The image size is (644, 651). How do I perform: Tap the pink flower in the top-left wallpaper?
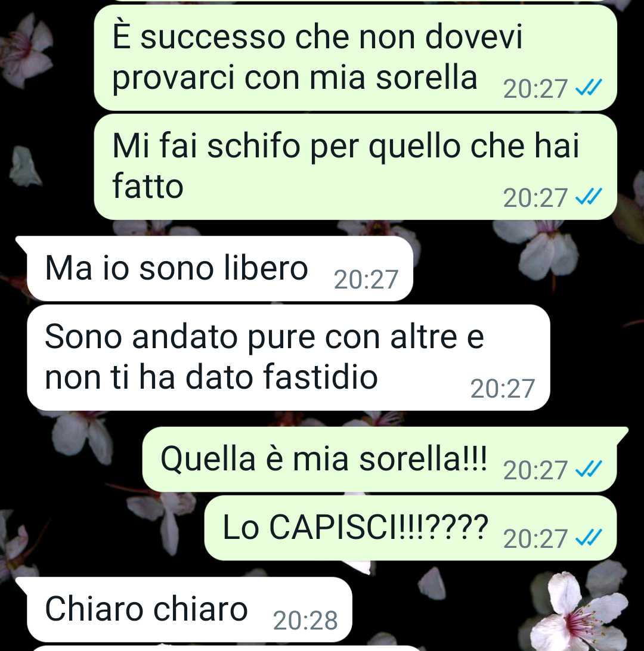point(26,50)
